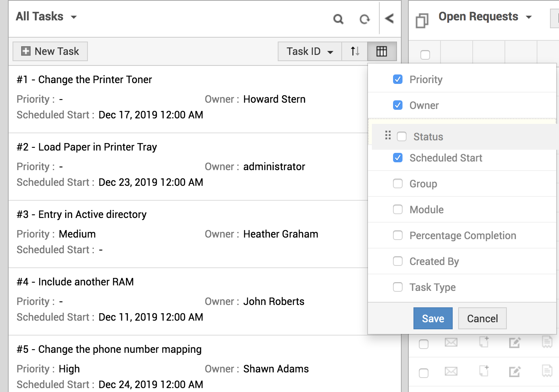559x392 pixels.
Task: Open task #1 Change the Printer Toner
Action: [84, 80]
